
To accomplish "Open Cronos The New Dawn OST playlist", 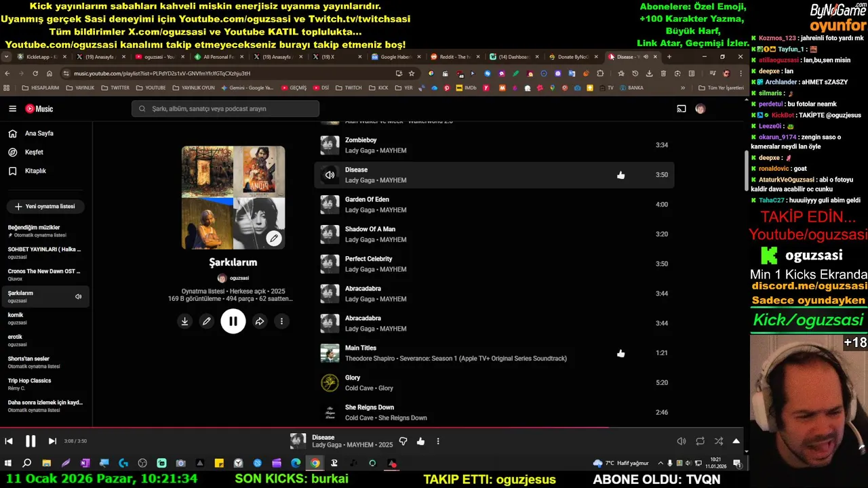I will click(x=45, y=274).
